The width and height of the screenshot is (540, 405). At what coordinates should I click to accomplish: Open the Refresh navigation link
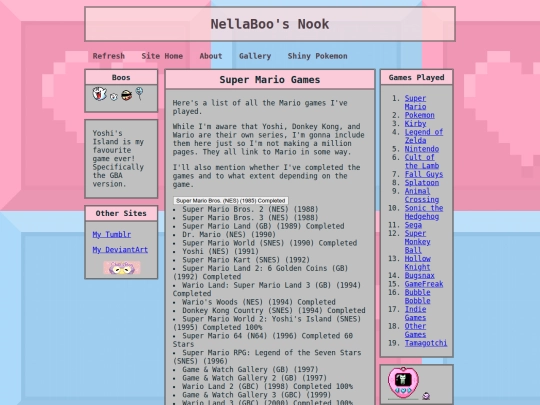(108, 56)
